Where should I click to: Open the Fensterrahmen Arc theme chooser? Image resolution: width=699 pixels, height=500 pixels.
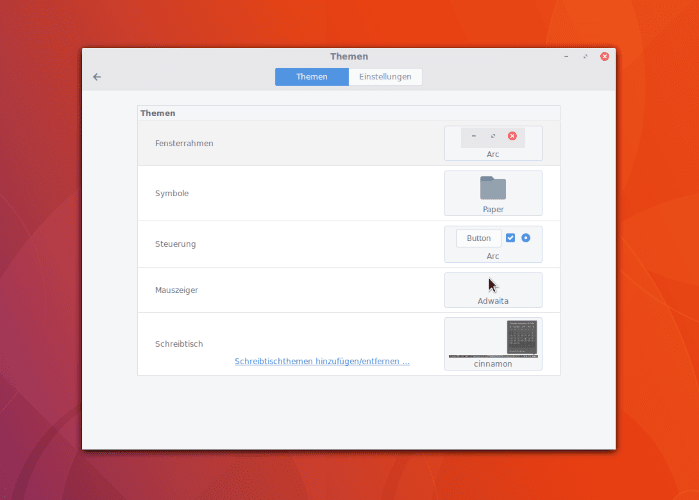(x=493, y=143)
